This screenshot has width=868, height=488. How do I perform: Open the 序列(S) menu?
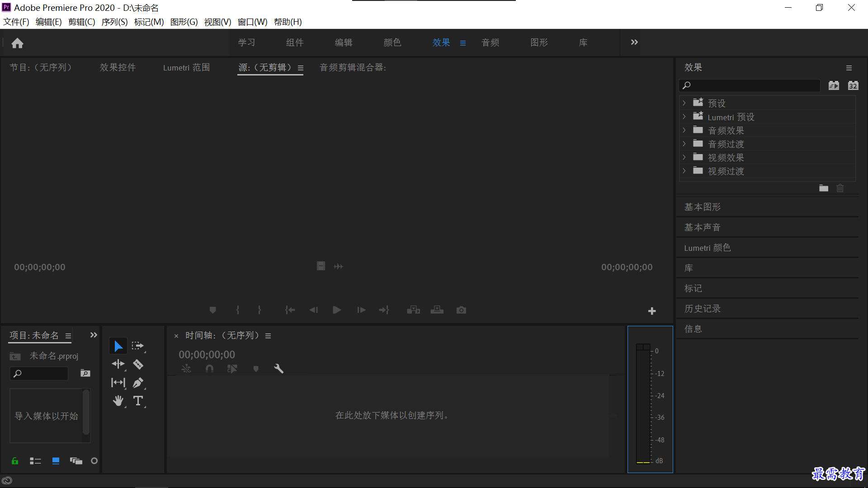[x=114, y=22]
